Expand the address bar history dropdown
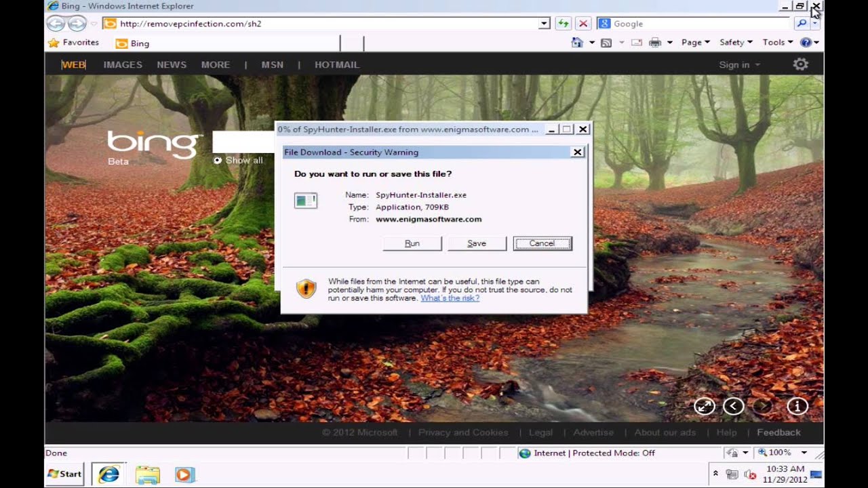Viewport: 868px width, 488px height. (544, 24)
